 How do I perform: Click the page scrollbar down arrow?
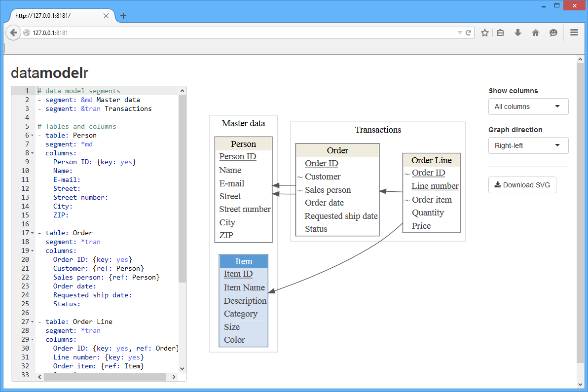coord(580,385)
